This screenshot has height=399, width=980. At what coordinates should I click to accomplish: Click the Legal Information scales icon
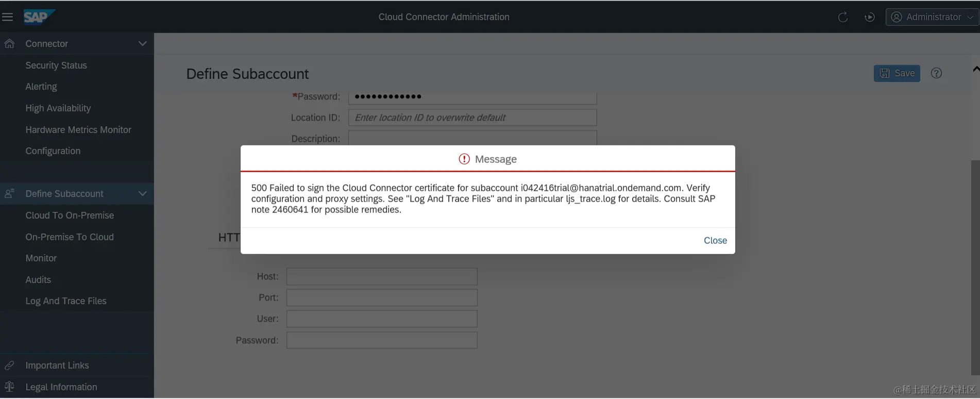pyautogui.click(x=9, y=387)
